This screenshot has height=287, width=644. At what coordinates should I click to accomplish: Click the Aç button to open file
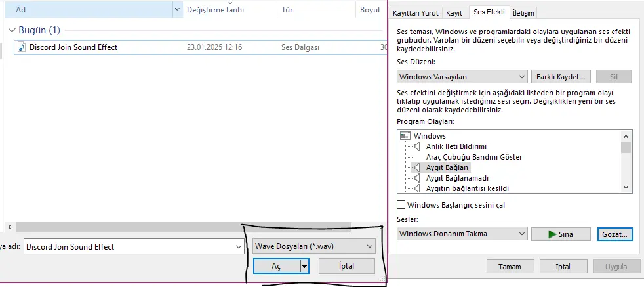[x=276, y=266]
